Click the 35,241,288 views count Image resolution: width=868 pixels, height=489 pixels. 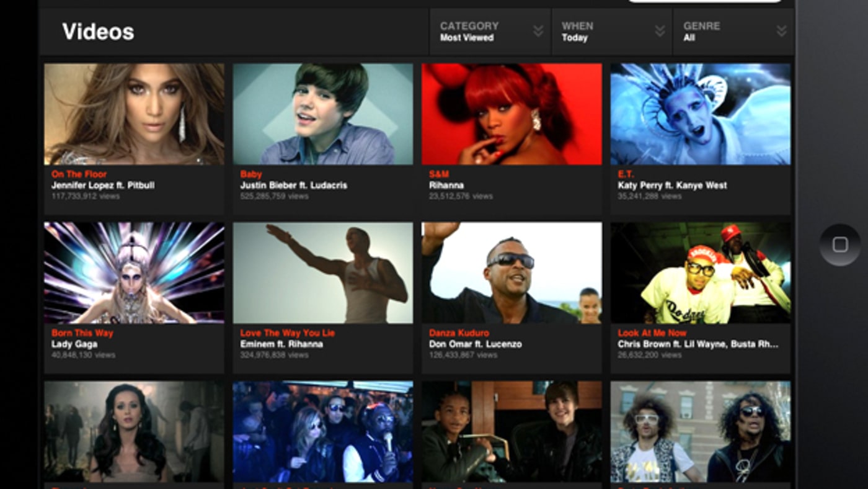(649, 196)
